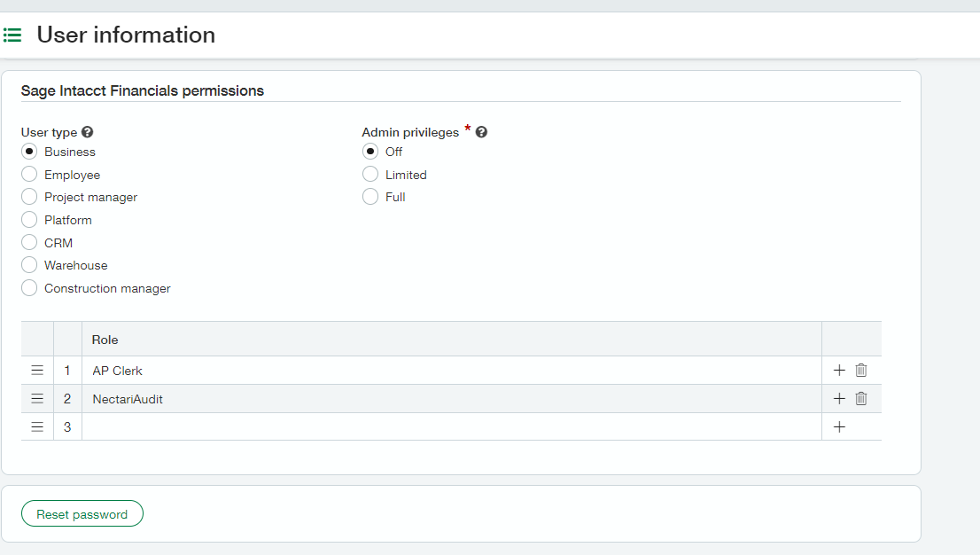Click the empty Role field in row 3
The height and width of the screenshot is (555, 980).
click(x=451, y=427)
